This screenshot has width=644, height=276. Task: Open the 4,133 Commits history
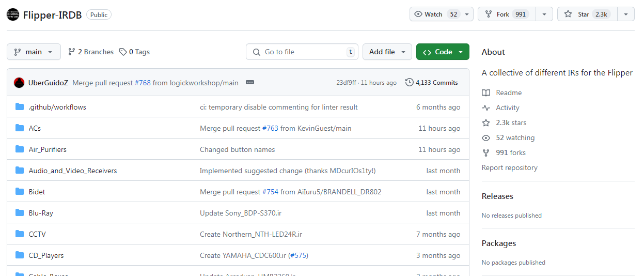[432, 83]
